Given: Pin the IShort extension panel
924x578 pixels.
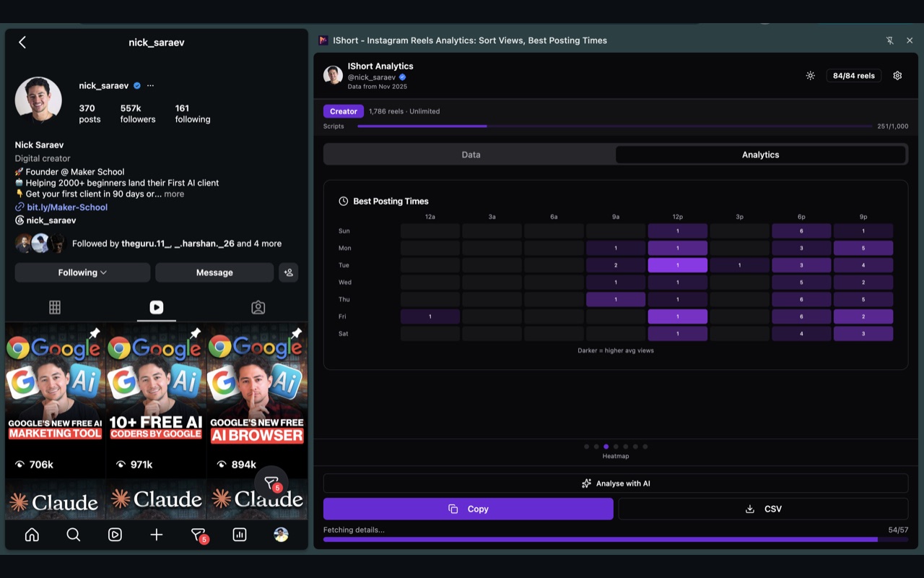Looking at the screenshot, I should point(889,40).
